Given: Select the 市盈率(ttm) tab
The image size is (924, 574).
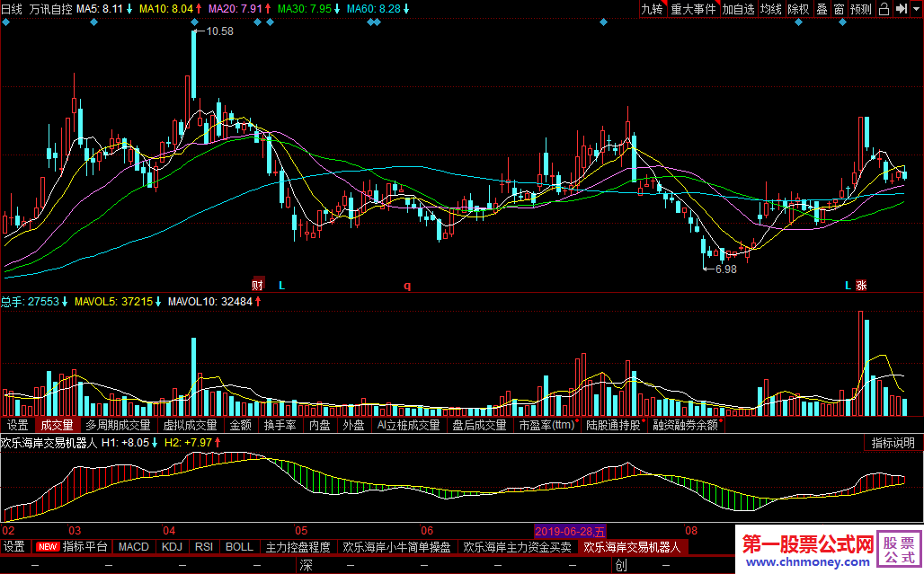Looking at the screenshot, I should [x=546, y=425].
